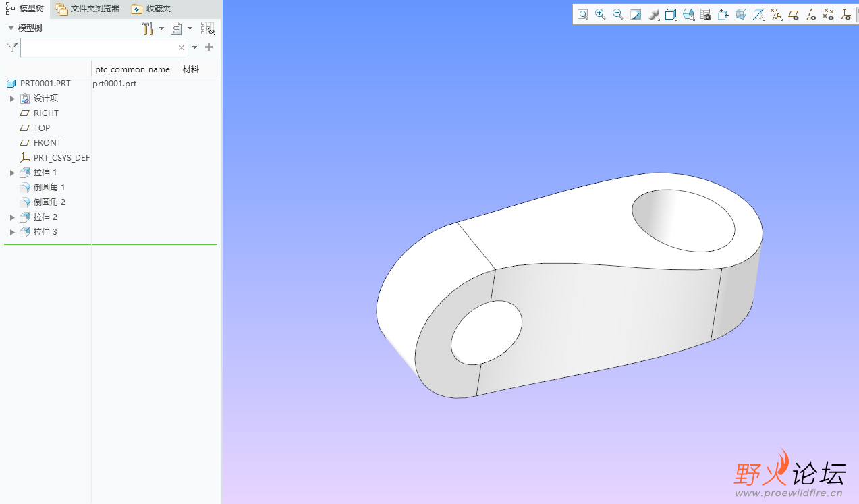Click the Zoom In magnifier icon
This screenshot has height=504, width=859.
click(601, 14)
